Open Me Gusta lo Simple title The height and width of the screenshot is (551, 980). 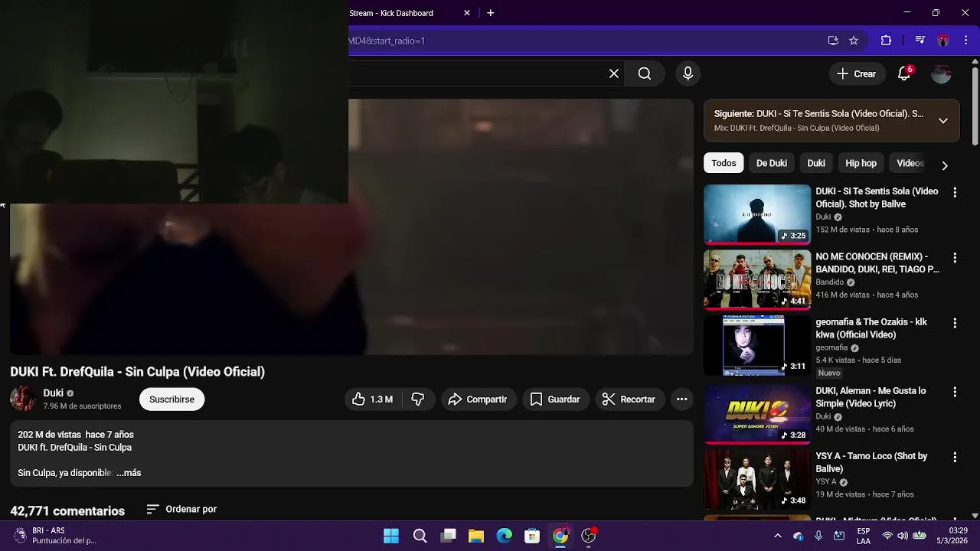[x=871, y=397]
